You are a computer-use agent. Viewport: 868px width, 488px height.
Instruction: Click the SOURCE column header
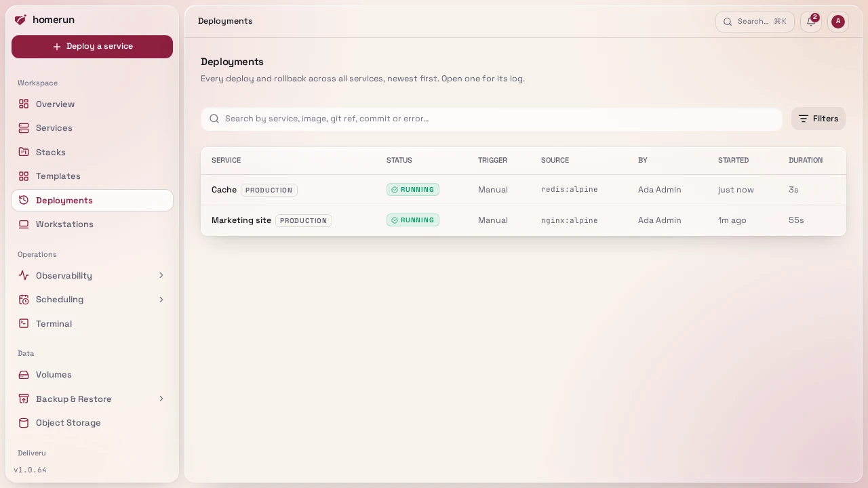555,161
